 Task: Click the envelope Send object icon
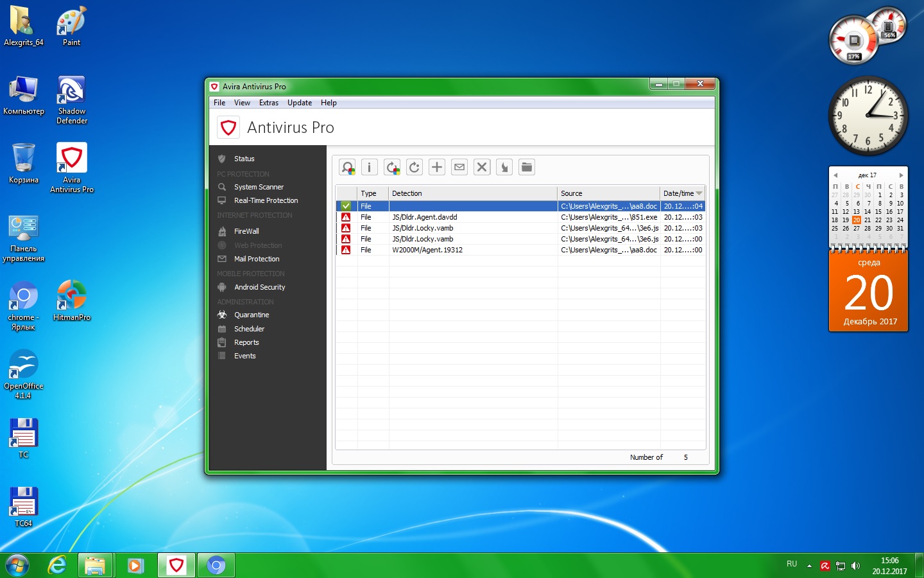point(459,168)
